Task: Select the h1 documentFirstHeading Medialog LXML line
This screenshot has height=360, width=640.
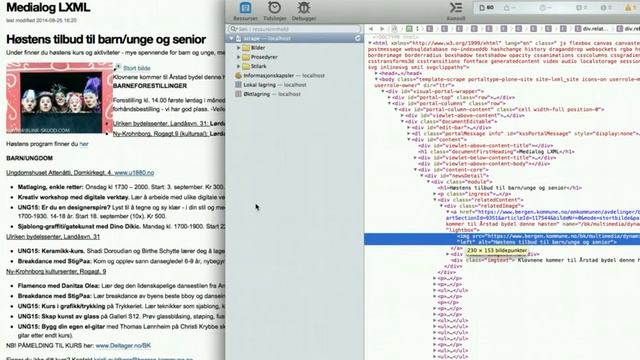Action: (x=496, y=151)
